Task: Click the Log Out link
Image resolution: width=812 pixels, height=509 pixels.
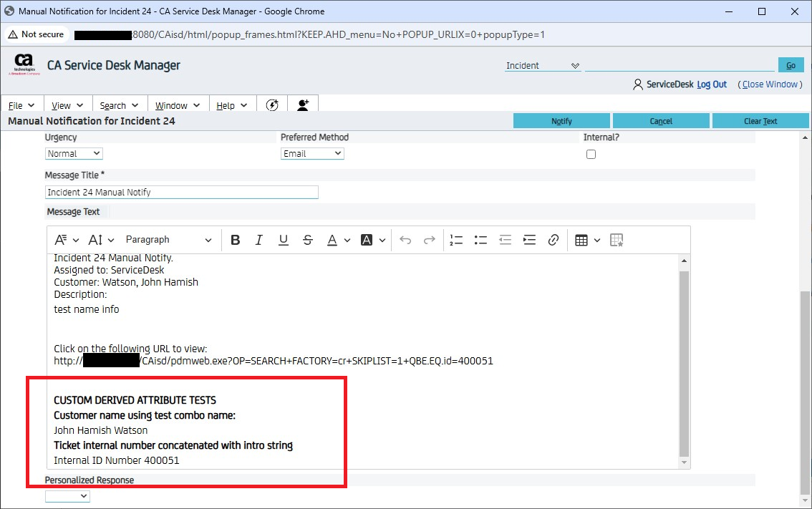Action: (x=712, y=84)
